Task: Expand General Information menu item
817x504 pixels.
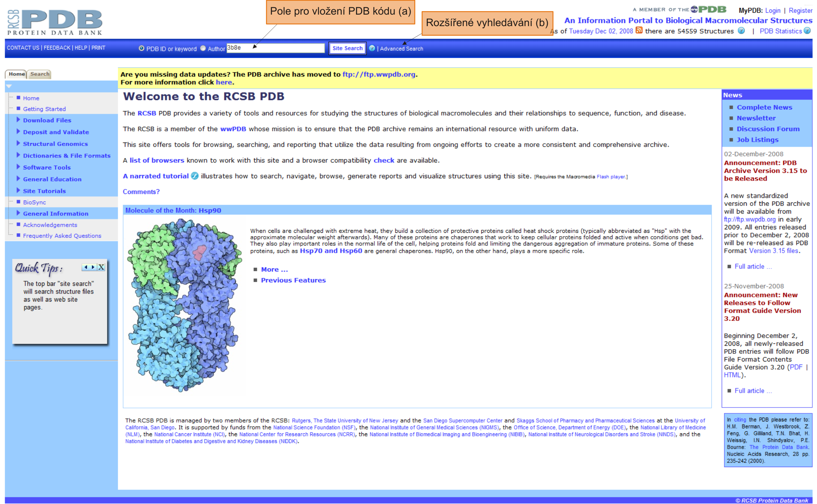Action: click(x=55, y=214)
